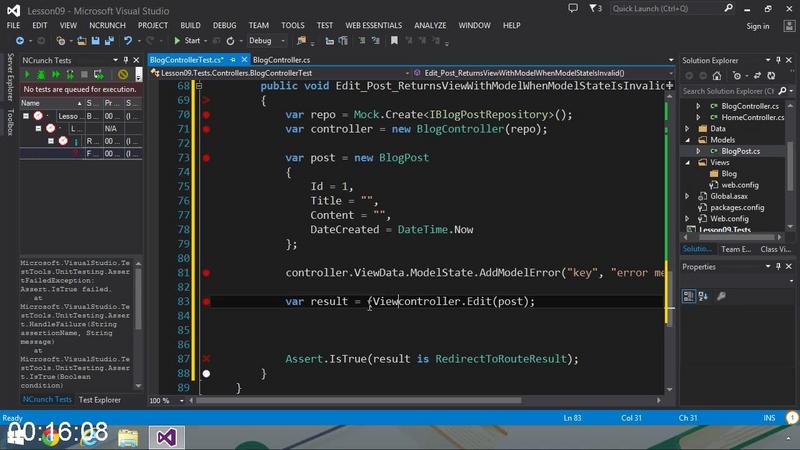Open the Server Explorer side tab
The image size is (800, 450).
tap(10, 77)
